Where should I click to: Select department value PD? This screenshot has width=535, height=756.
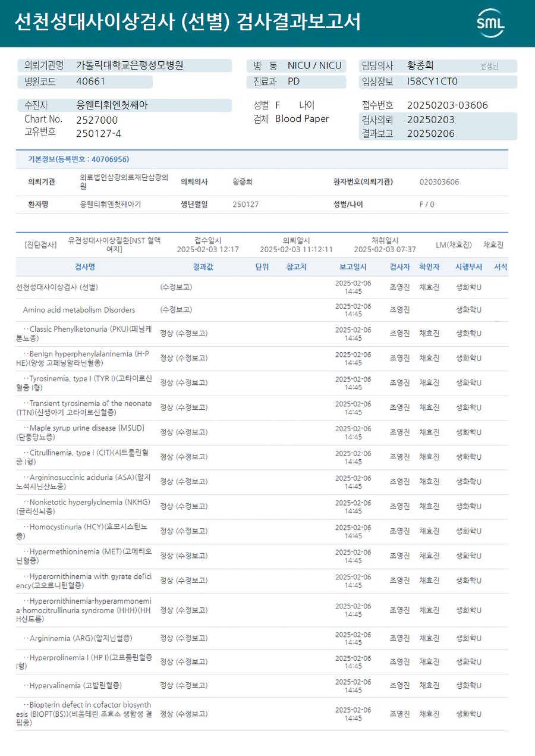[294, 81]
